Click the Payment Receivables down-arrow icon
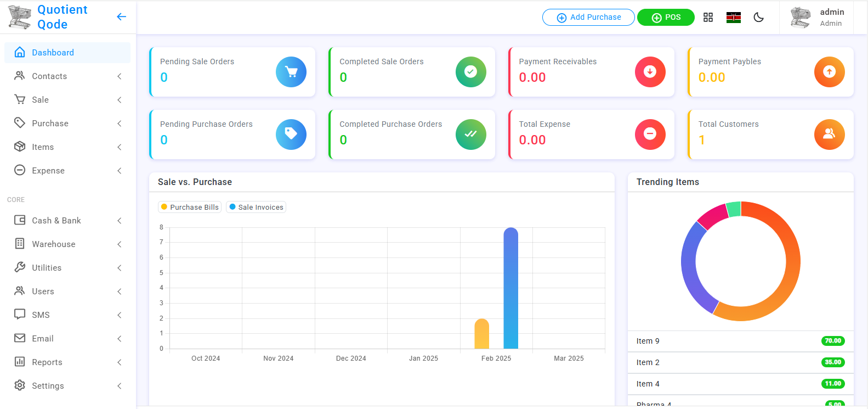Screen dimensions: 868x409 pos(650,72)
